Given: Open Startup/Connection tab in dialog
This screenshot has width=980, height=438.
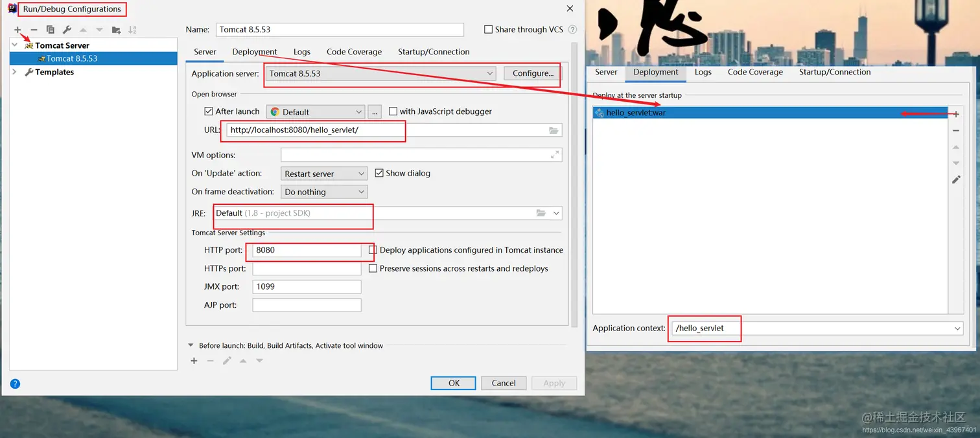Looking at the screenshot, I should pyautogui.click(x=434, y=52).
